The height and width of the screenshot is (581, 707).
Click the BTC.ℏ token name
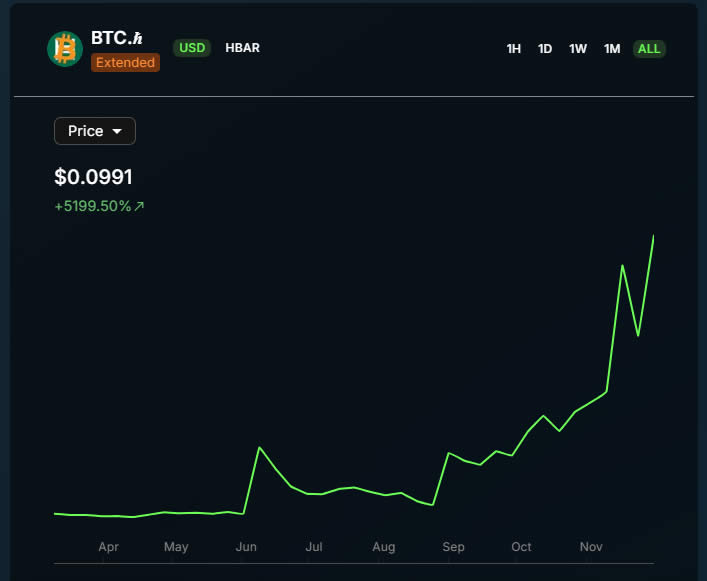coord(117,38)
